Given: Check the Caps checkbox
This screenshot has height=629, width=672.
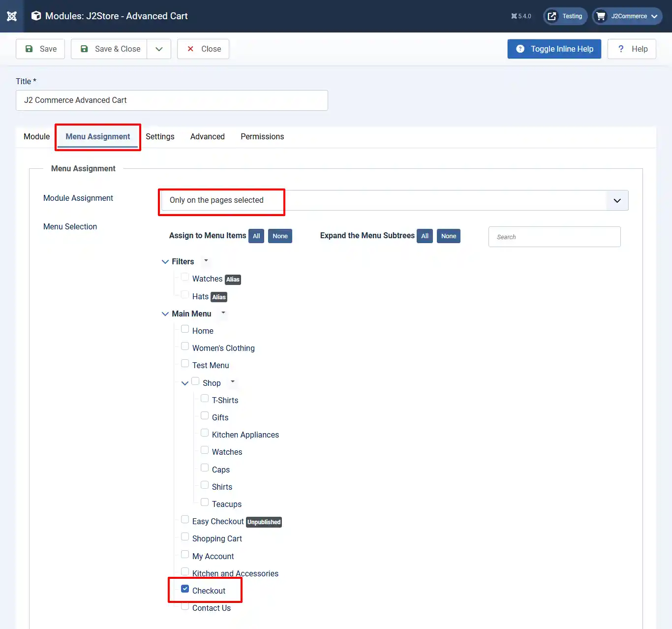Looking at the screenshot, I should [205, 468].
